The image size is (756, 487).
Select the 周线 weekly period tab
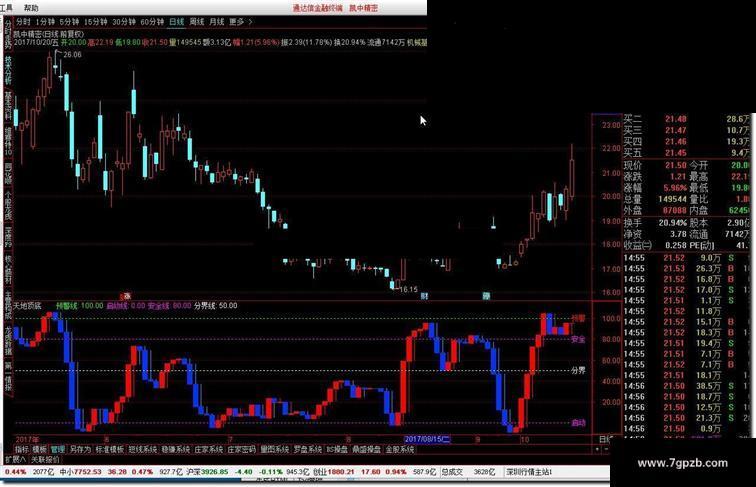(197, 22)
